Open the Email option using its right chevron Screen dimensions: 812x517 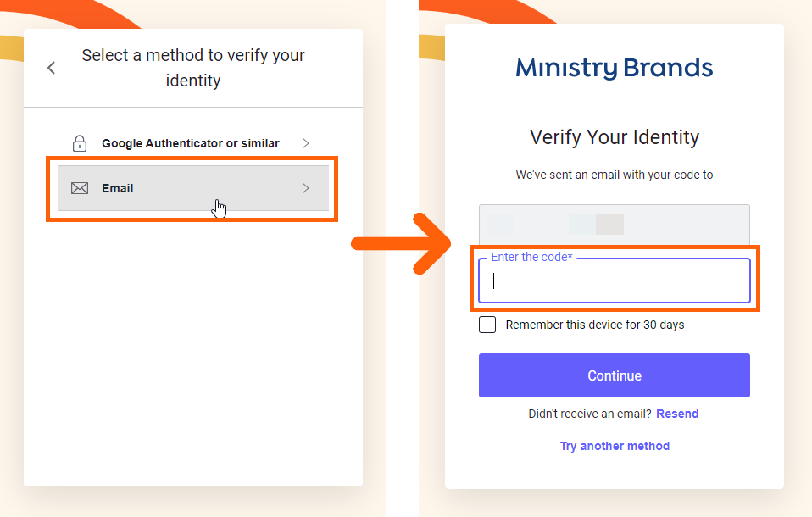tap(306, 188)
